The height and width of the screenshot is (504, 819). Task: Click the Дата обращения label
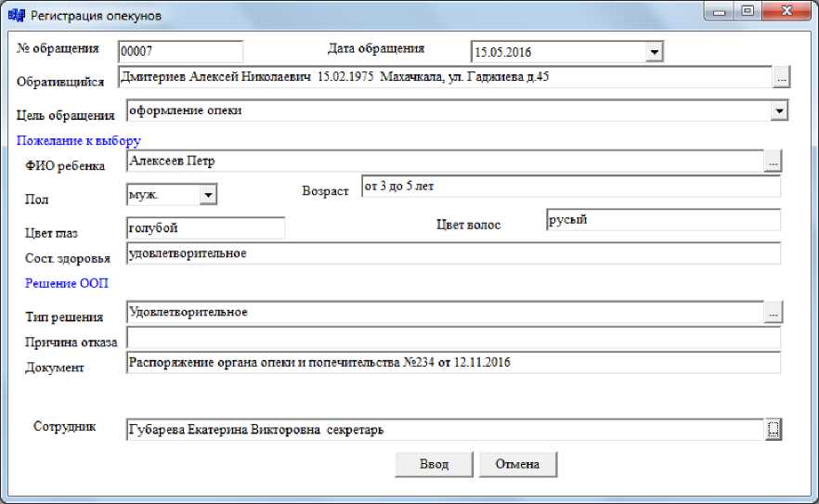[x=376, y=48]
